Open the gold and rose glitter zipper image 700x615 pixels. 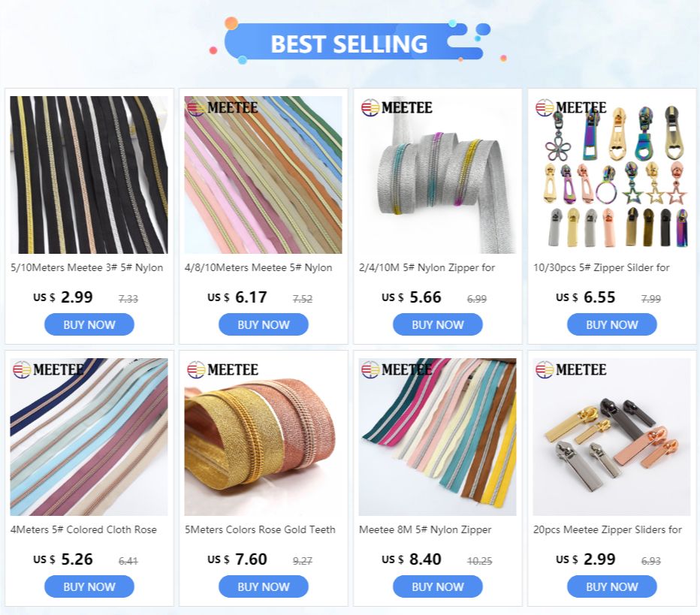coord(264,437)
